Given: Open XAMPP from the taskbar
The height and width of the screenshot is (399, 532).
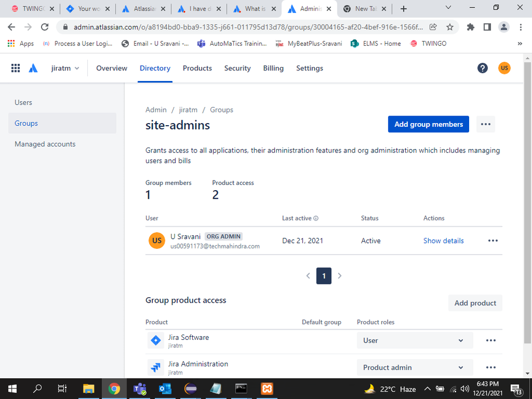Looking at the screenshot, I should 267,388.
